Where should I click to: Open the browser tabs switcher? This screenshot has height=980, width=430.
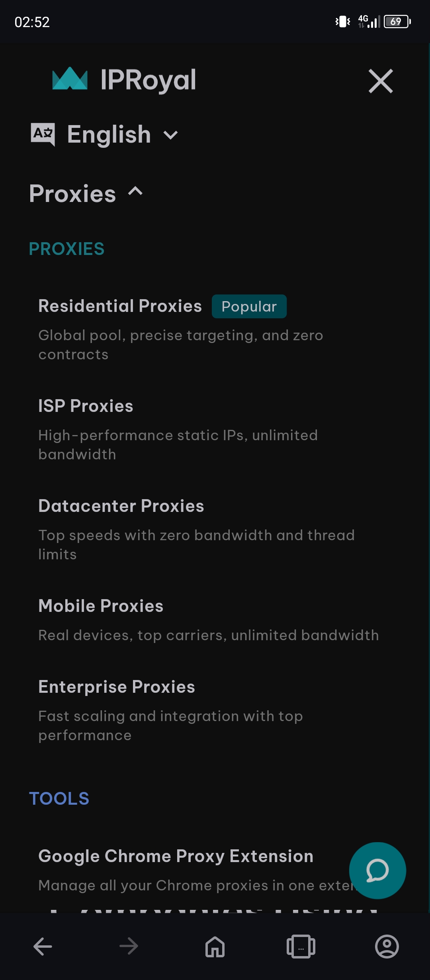point(301,946)
